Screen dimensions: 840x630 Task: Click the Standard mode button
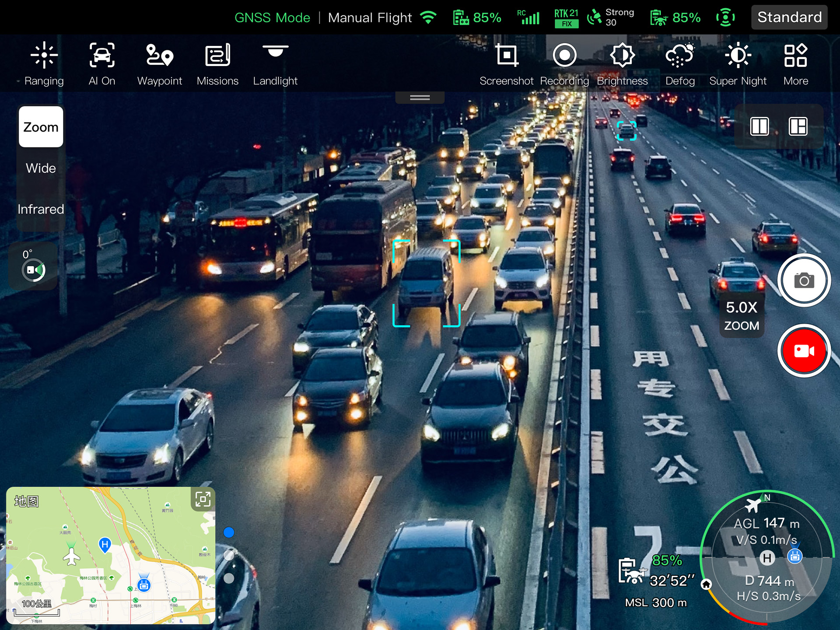pos(789,17)
